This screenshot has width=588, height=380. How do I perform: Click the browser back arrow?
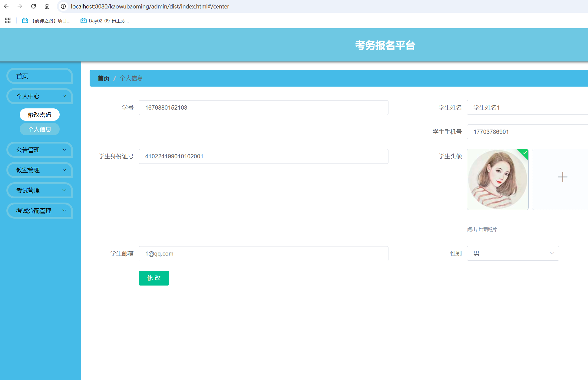pyautogui.click(x=6, y=6)
